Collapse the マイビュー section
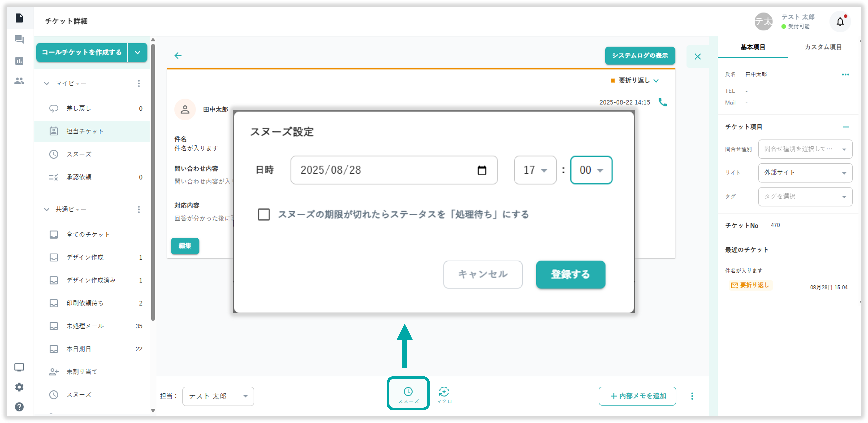Image resolution: width=868 pixels, height=423 pixels. point(47,83)
